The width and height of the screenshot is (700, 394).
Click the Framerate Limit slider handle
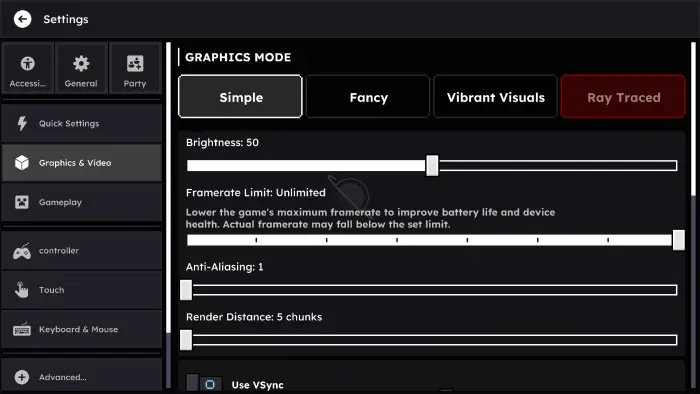[679, 240]
